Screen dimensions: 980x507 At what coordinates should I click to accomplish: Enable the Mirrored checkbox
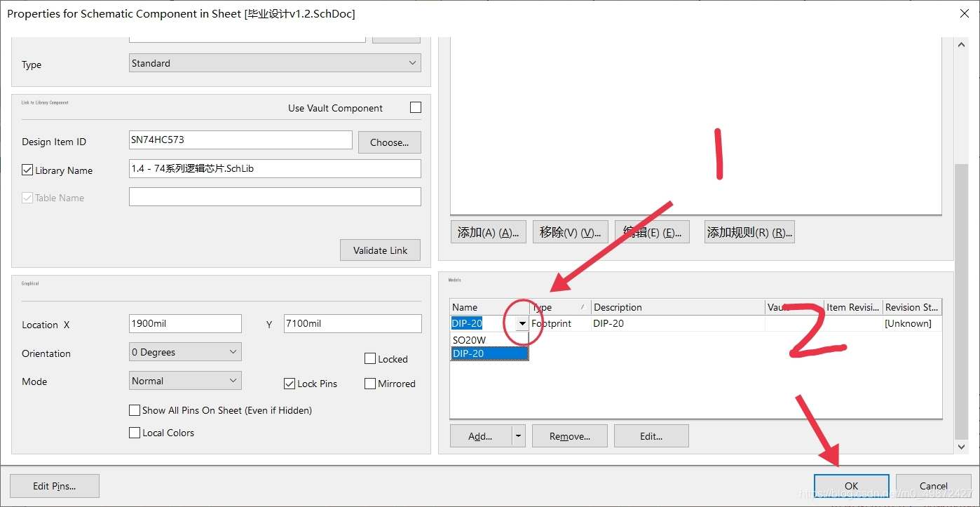pyautogui.click(x=370, y=384)
